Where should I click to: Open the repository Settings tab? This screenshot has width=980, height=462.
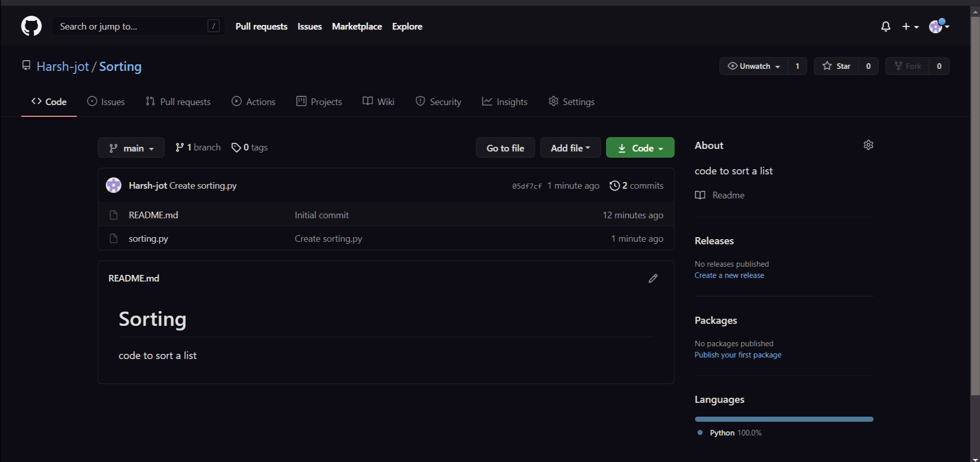pos(572,101)
